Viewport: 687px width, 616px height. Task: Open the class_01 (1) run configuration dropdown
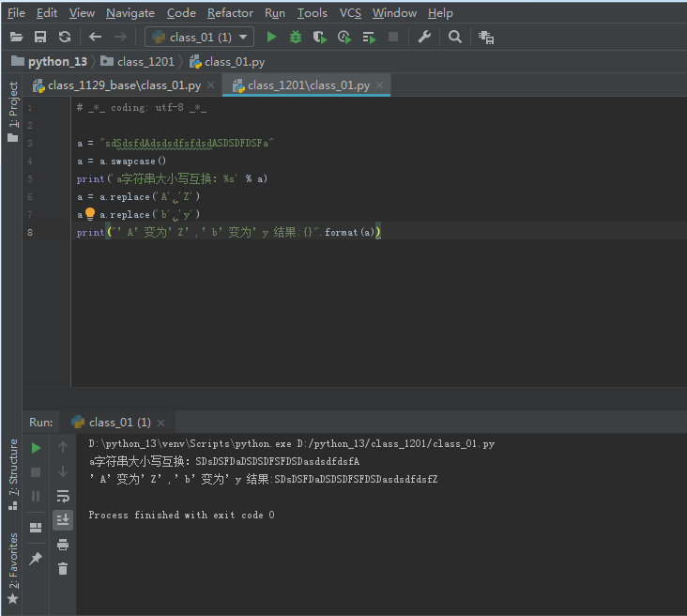point(200,37)
